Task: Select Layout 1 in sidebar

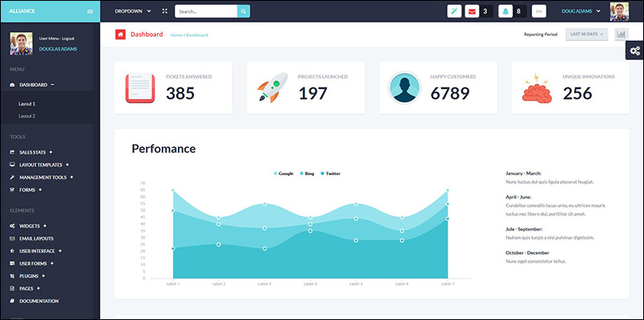Action: [x=27, y=104]
